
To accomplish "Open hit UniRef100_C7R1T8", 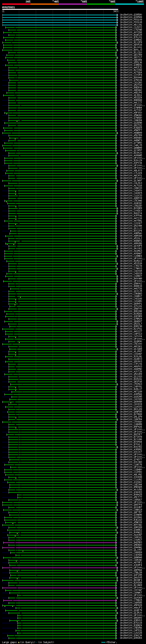I will click(131, 266).
